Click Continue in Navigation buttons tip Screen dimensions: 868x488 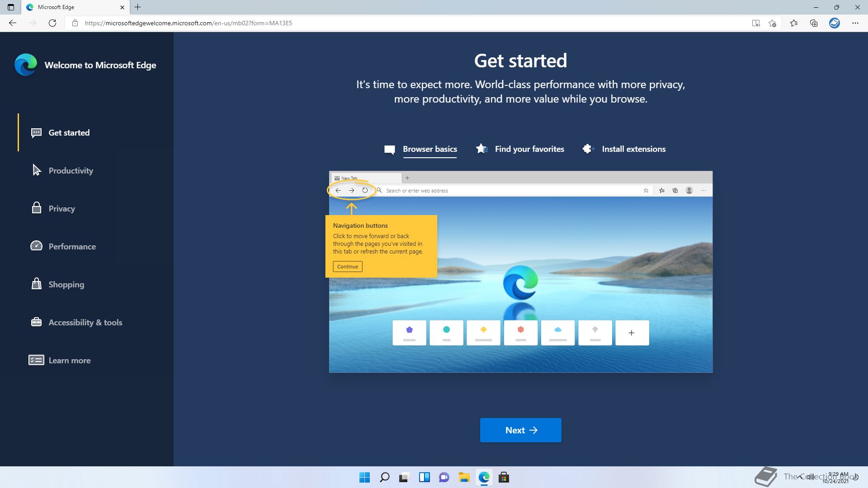pos(348,267)
